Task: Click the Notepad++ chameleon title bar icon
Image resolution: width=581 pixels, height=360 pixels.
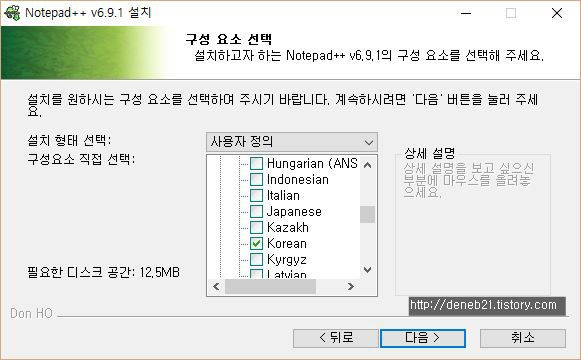Action: (12, 13)
